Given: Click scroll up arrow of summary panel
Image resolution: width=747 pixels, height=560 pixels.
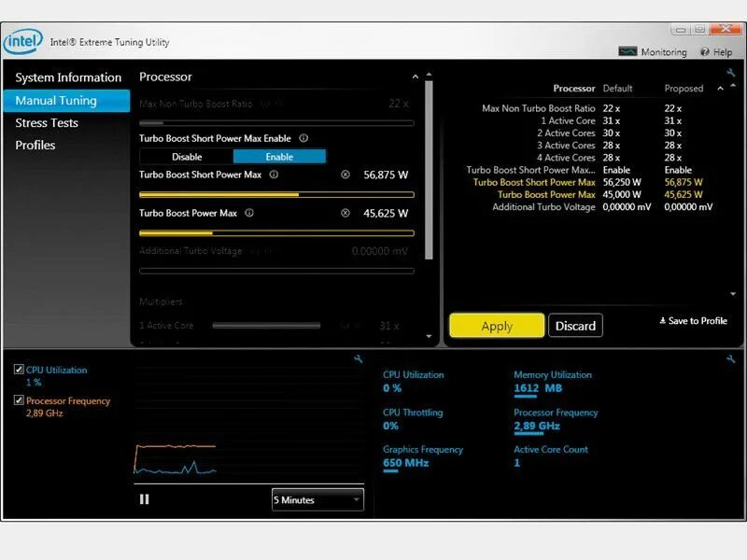Looking at the screenshot, I should [x=733, y=86].
